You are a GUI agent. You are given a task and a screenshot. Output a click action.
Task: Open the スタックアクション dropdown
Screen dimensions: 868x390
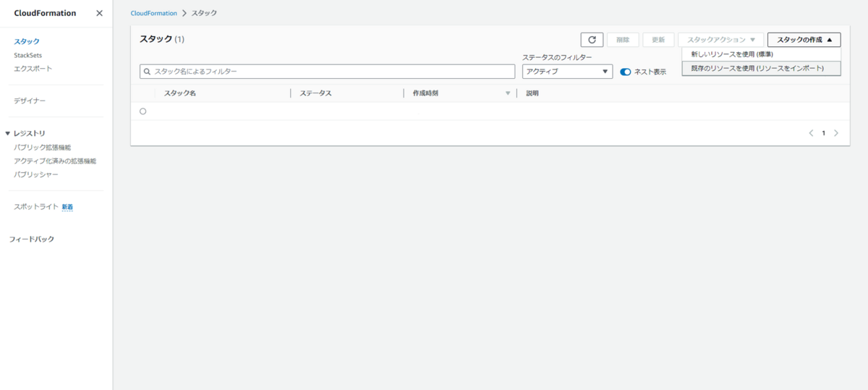[720, 40]
